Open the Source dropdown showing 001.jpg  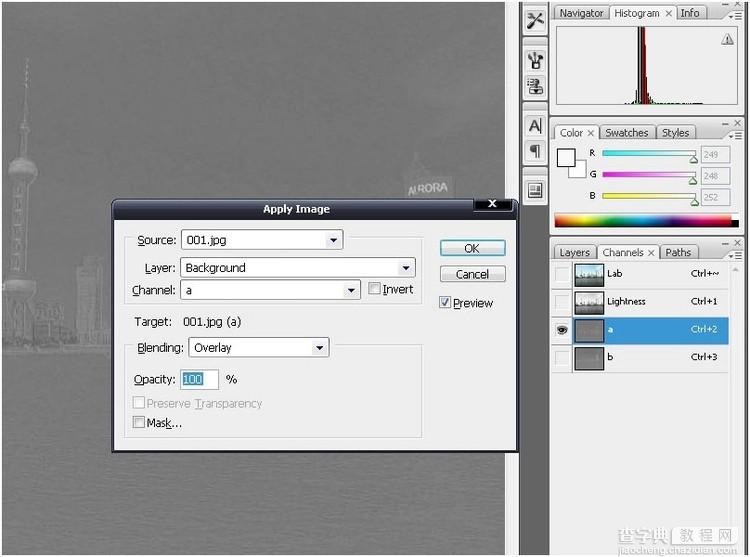point(262,240)
